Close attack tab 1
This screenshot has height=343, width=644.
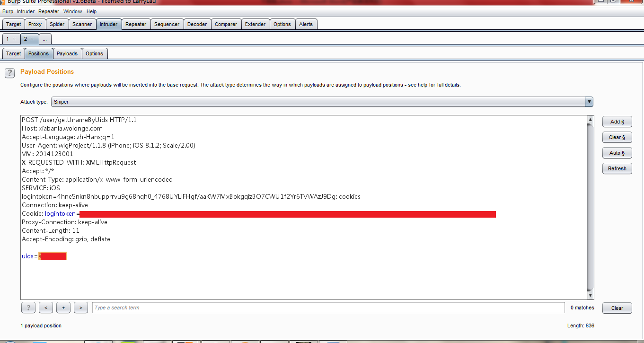tap(14, 39)
